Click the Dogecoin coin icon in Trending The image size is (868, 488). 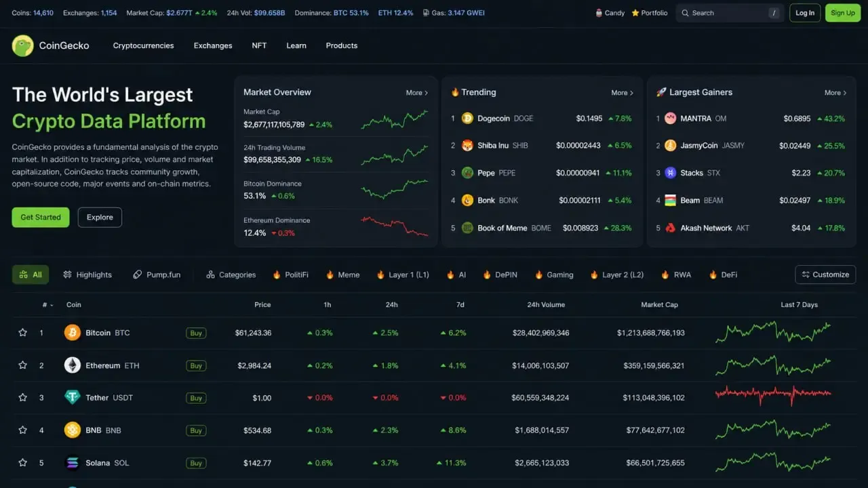click(467, 119)
